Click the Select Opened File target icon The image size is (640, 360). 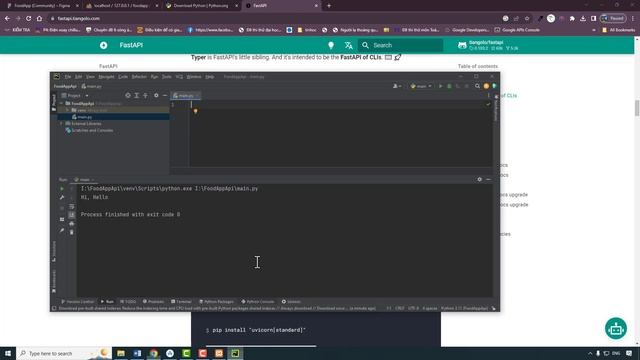(x=128, y=96)
